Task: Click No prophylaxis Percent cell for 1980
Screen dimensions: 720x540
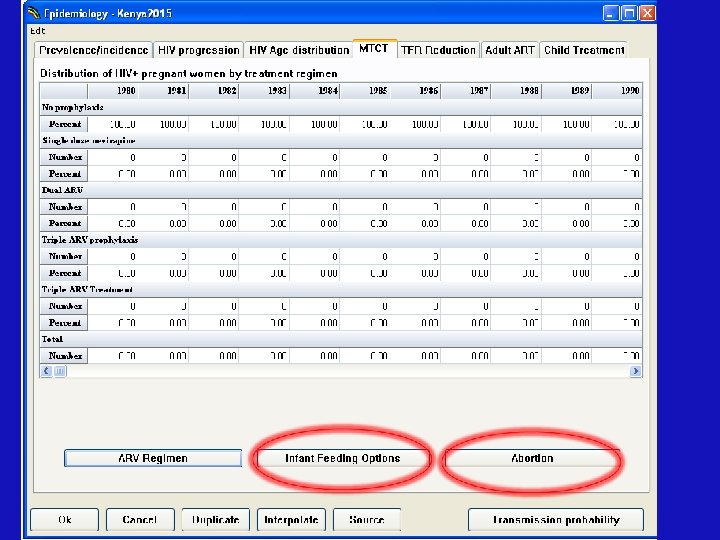Action: coord(113,124)
